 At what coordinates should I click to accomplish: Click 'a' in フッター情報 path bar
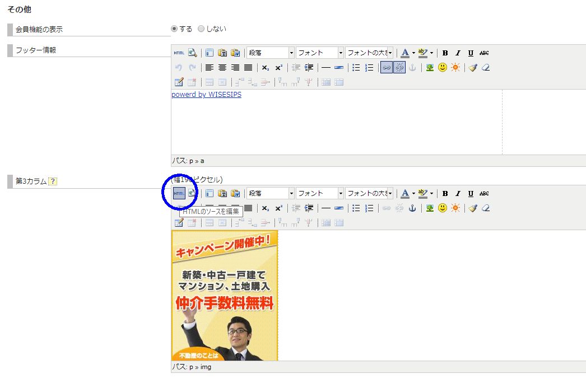pyautogui.click(x=202, y=161)
